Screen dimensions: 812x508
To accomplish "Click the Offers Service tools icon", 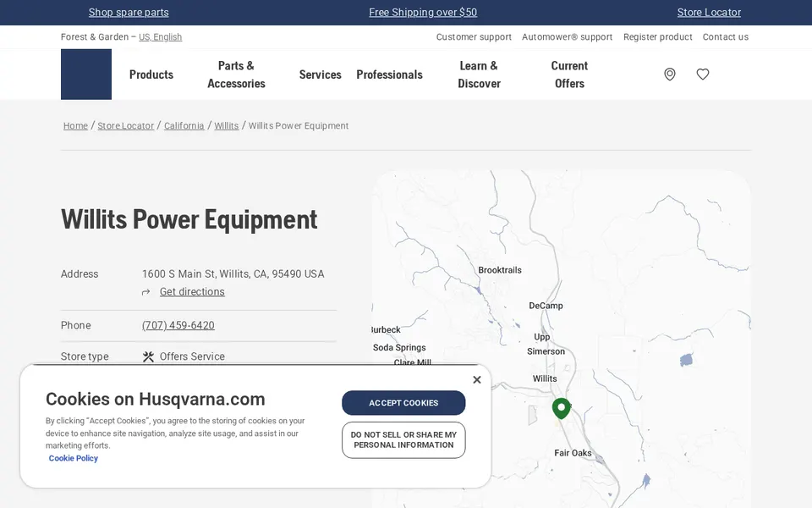I will click(x=148, y=356).
